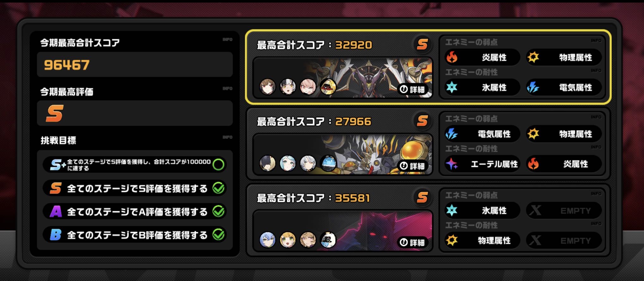644x281 pixels.
Task: Click the fire attribute icon in first stage weaknesses
Action: tap(452, 57)
